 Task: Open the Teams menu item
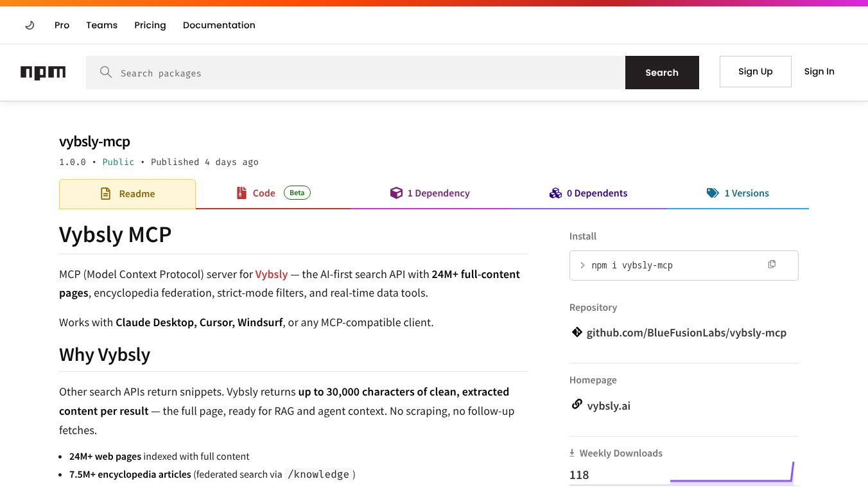tap(101, 25)
